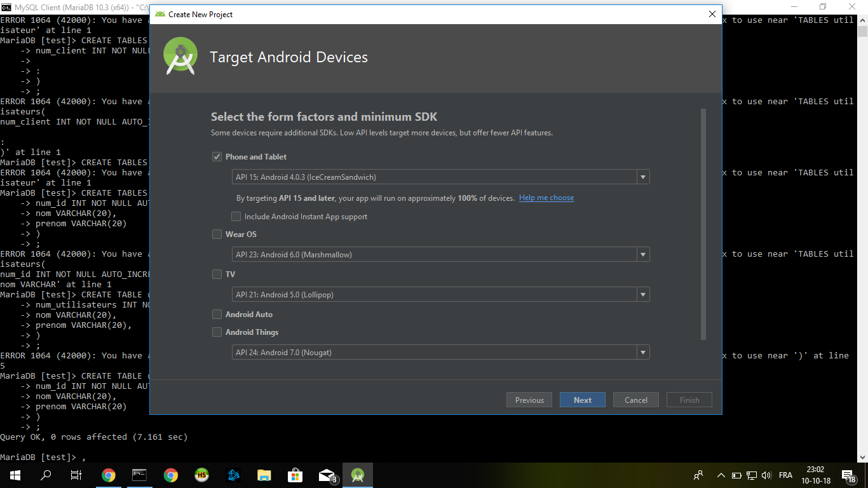Open the Wear OS API 23 dropdown
The width and height of the screenshot is (868, 488).
(440, 255)
